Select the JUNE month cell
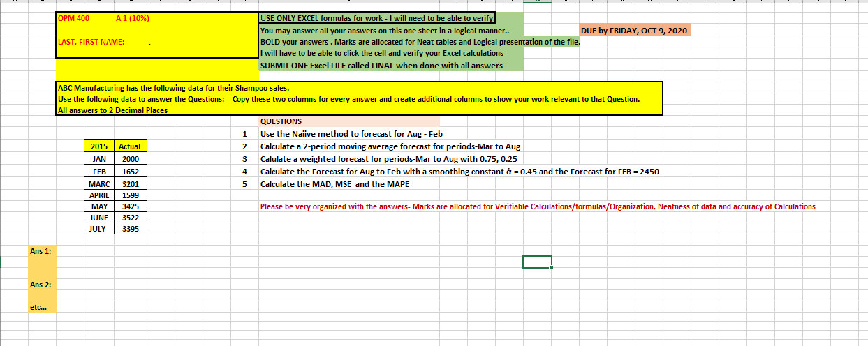The width and height of the screenshot is (868, 346). click(98, 218)
